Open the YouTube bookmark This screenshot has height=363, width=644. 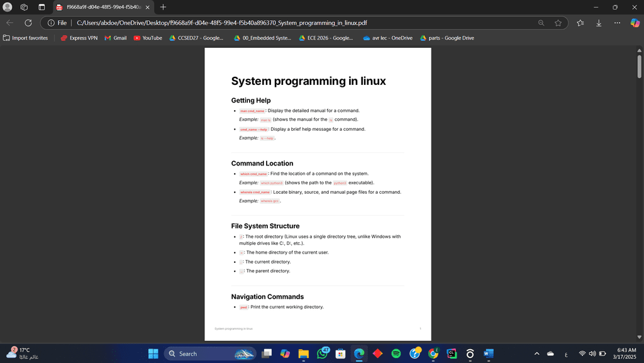148,38
